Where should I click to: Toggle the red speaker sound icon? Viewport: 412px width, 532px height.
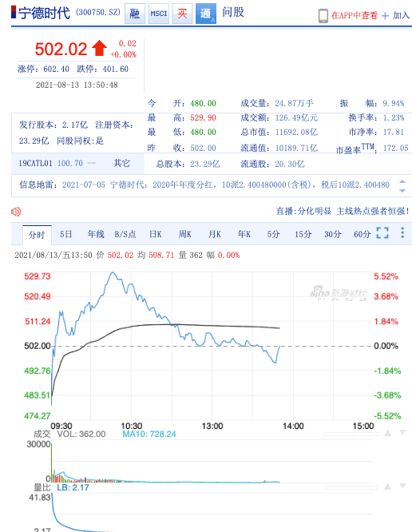[x=16, y=212]
